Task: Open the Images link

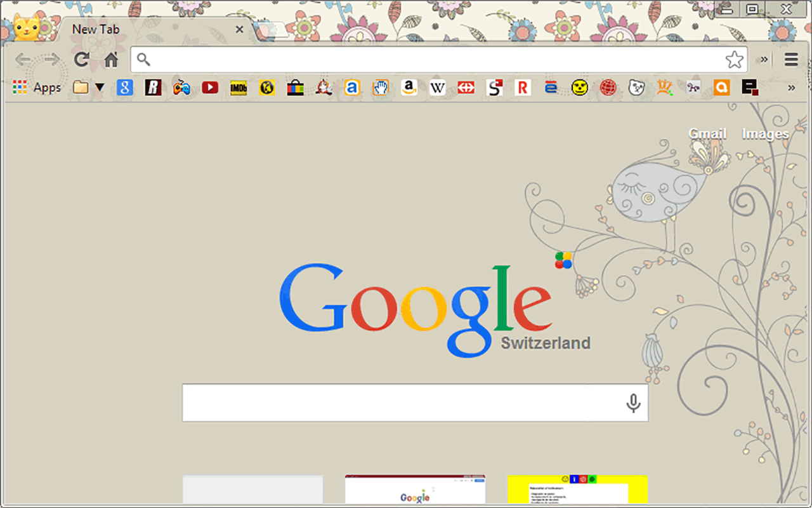Action: point(765,133)
